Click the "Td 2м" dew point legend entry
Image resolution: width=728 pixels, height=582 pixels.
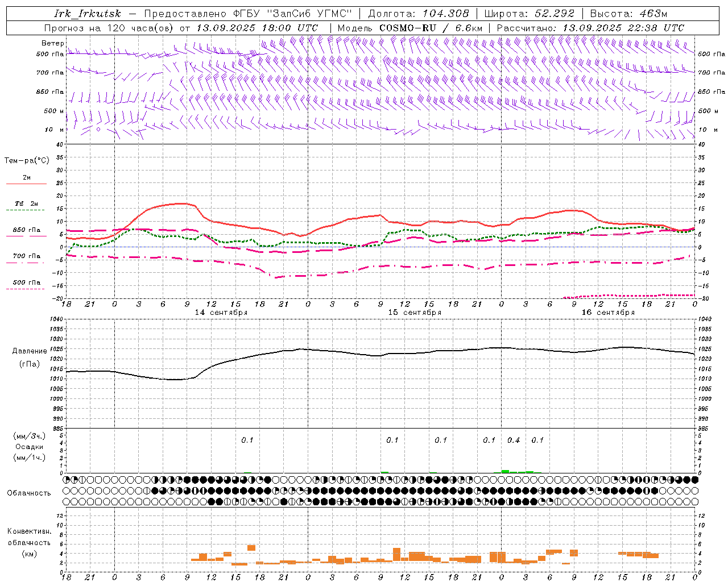click(26, 203)
